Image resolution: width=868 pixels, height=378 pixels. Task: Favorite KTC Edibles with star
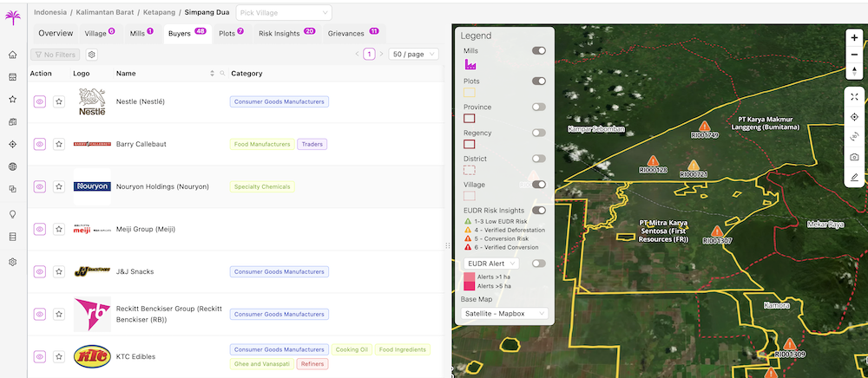pyautogui.click(x=59, y=356)
